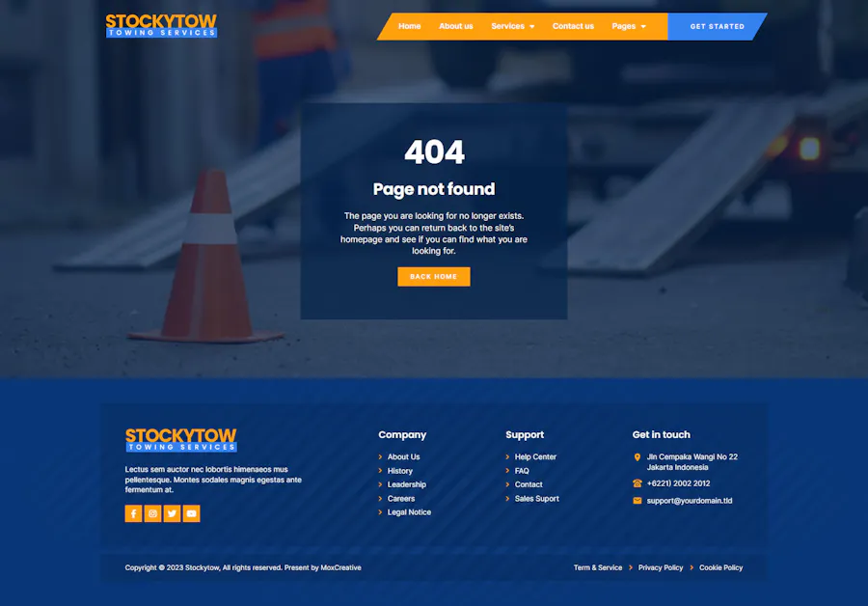868x606 pixels.
Task: Click the copyright 2023 Stockytow text
Action: [243, 567]
